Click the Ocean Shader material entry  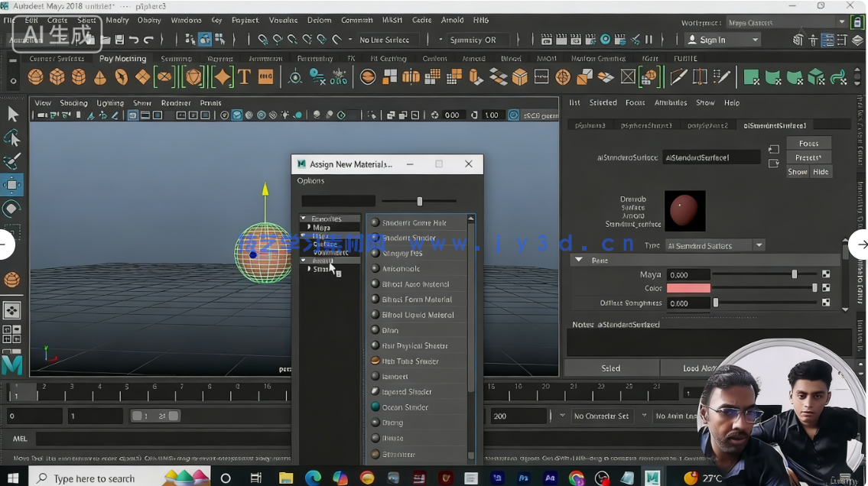coord(405,407)
